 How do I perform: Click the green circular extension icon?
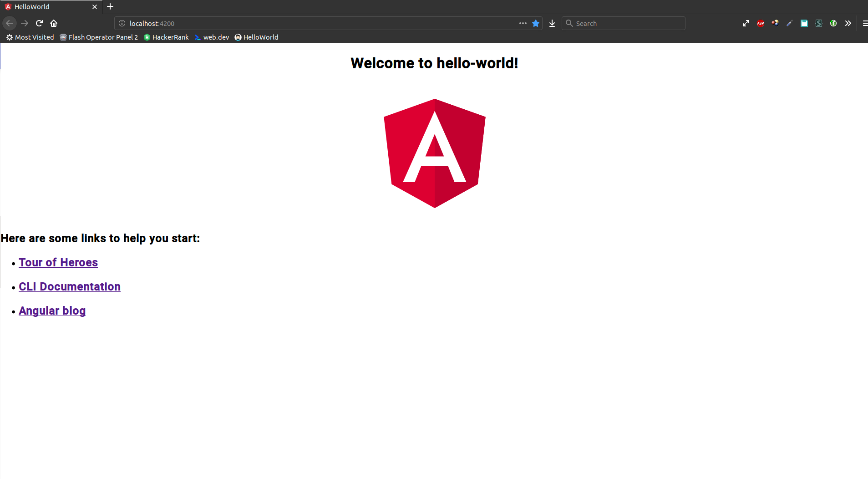pyautogui.click(x=833, y=23)
